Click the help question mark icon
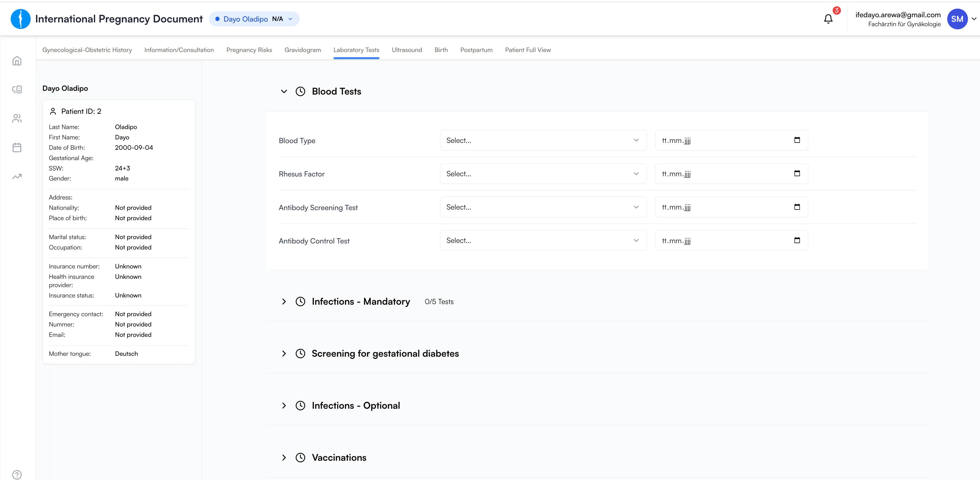The width and height of the screenshot is (980, 480). tap(17, 474)
